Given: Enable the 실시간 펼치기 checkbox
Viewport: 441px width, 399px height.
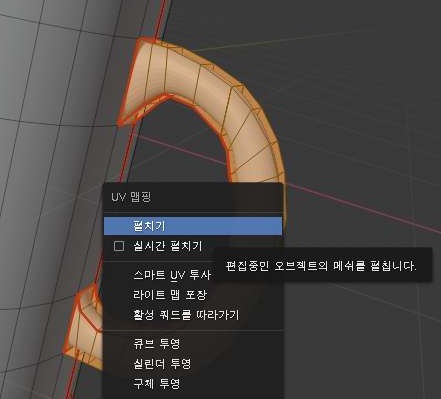Looking at the screenshot, I should 119,246.
